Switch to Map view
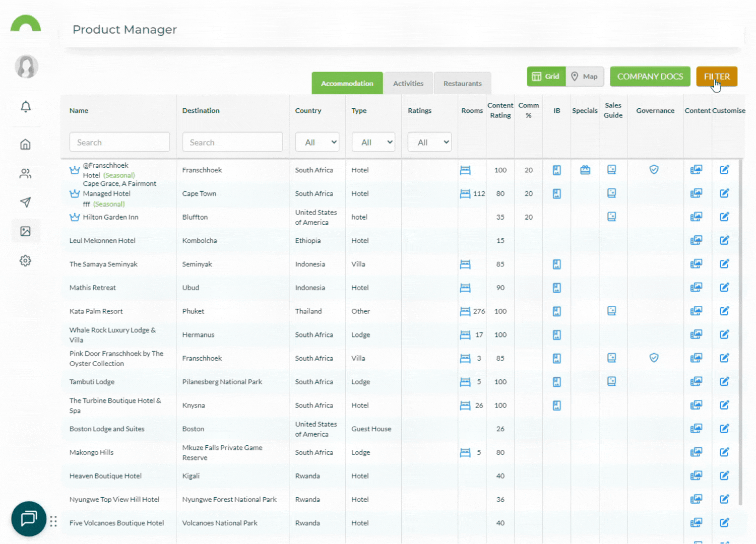Screen dimensions: 756x544 (x=585, y=76)
